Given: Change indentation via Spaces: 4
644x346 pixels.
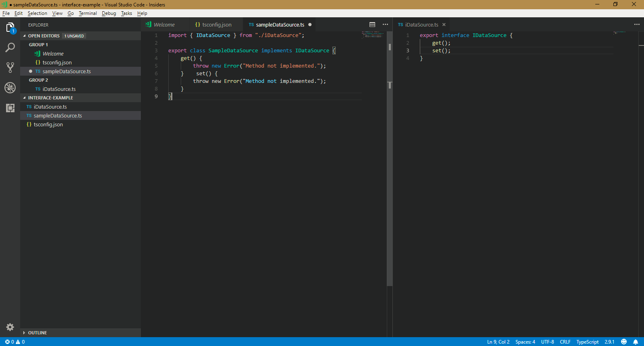Looking at the screenshot, I should (525, 342).
